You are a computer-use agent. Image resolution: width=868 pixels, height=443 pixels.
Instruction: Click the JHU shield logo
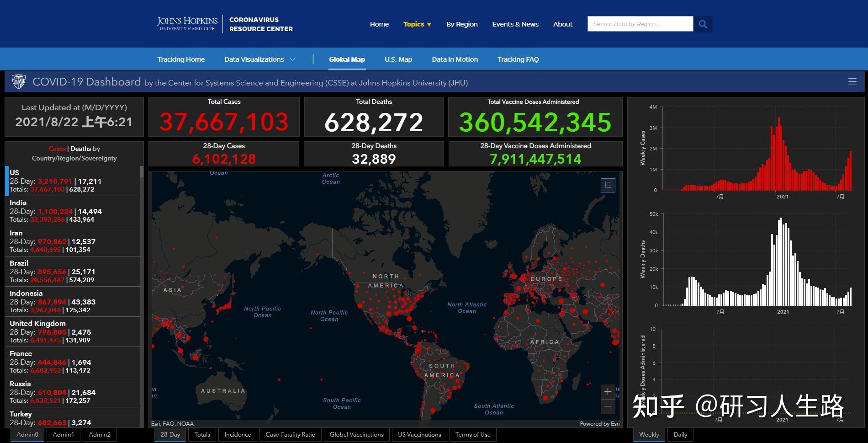19,82
